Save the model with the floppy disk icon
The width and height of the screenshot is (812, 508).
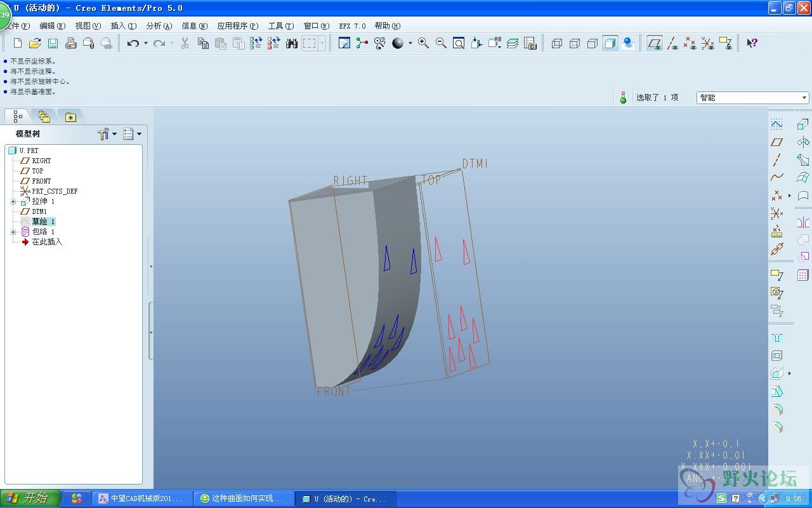pyautogui.click(x=53, y=43)
